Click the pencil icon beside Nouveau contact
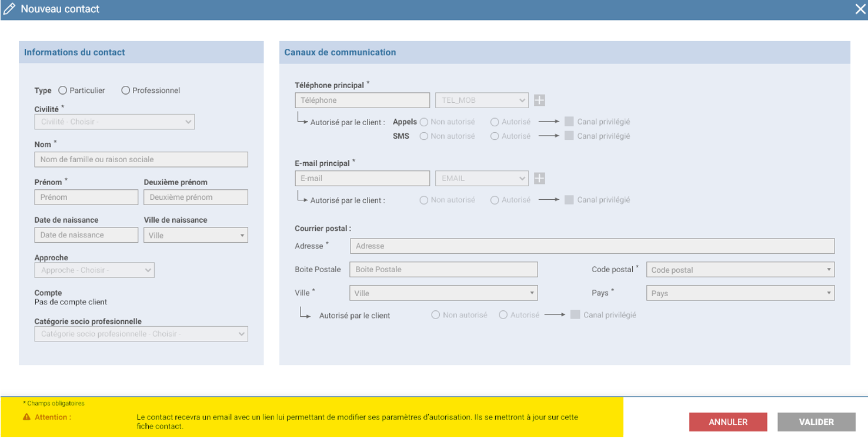868x439 pixels. (x=9, y=9)
